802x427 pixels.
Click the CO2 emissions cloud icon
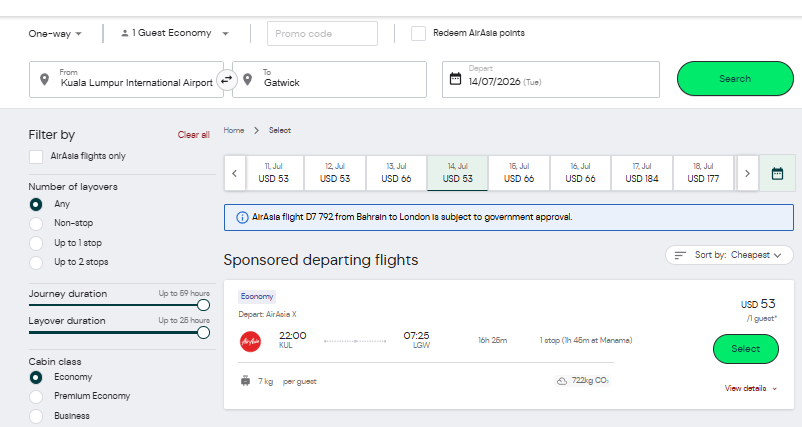click(x=562, y=381)
